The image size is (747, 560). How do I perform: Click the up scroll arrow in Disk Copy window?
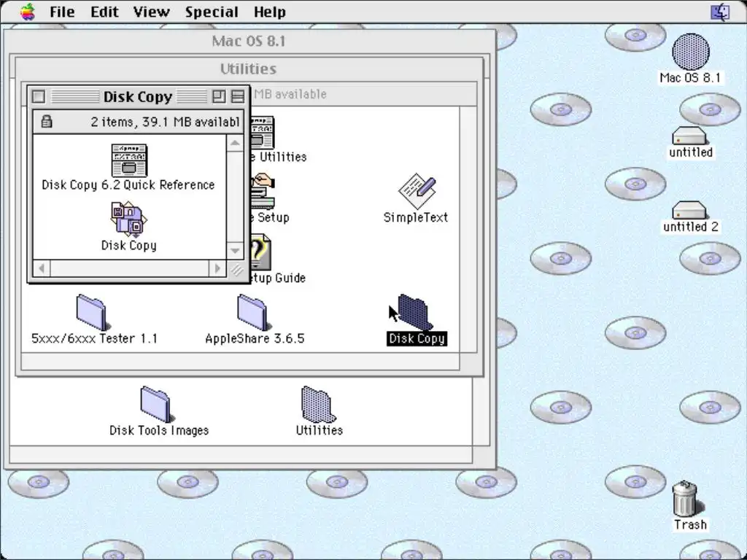coord(235,144)
